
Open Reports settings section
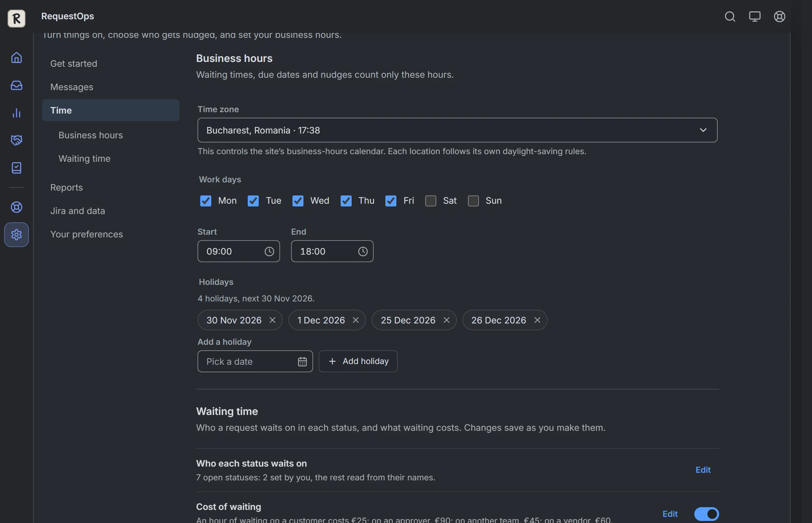coord(110,187)
